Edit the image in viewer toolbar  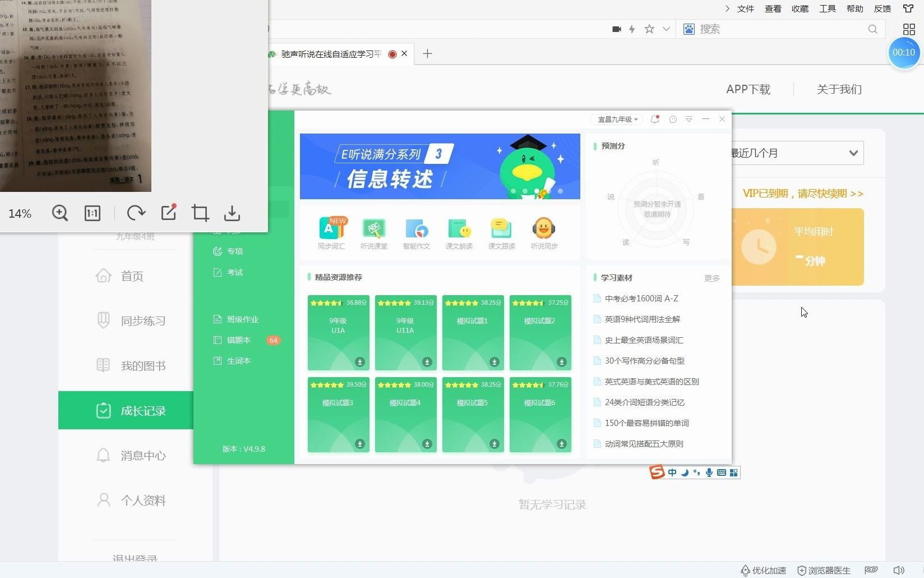[x=169, y=212]
